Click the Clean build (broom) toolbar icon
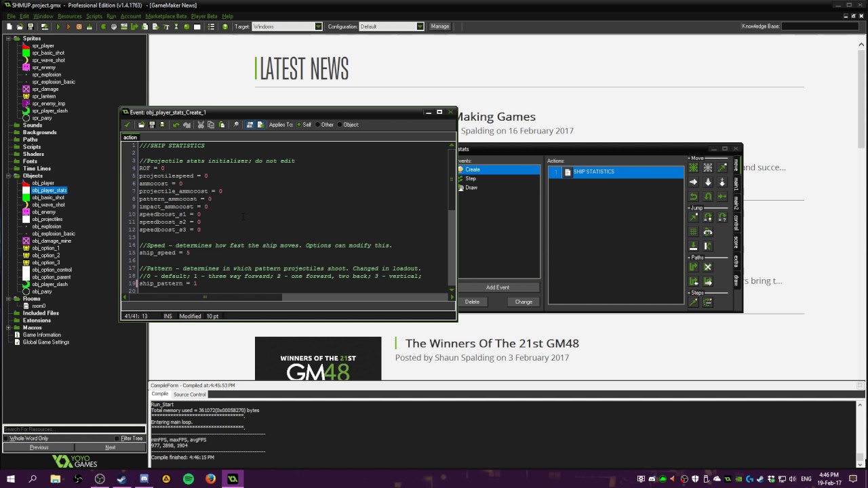The image size is (868, 488). click(89, 26)
